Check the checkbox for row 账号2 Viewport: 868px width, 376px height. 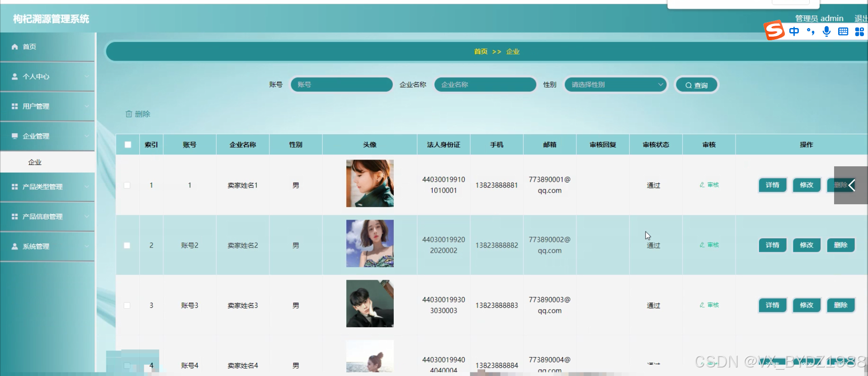127,245
